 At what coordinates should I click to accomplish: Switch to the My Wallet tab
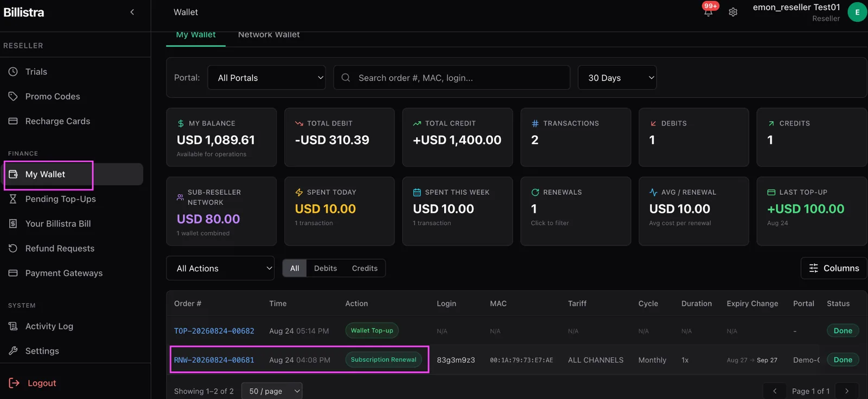coord(196,35)
